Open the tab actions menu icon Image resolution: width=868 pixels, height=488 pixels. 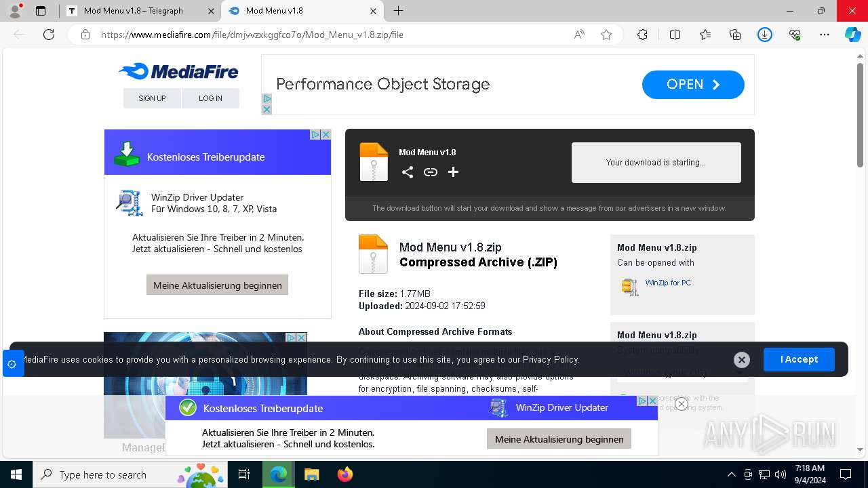coord(41,11)
